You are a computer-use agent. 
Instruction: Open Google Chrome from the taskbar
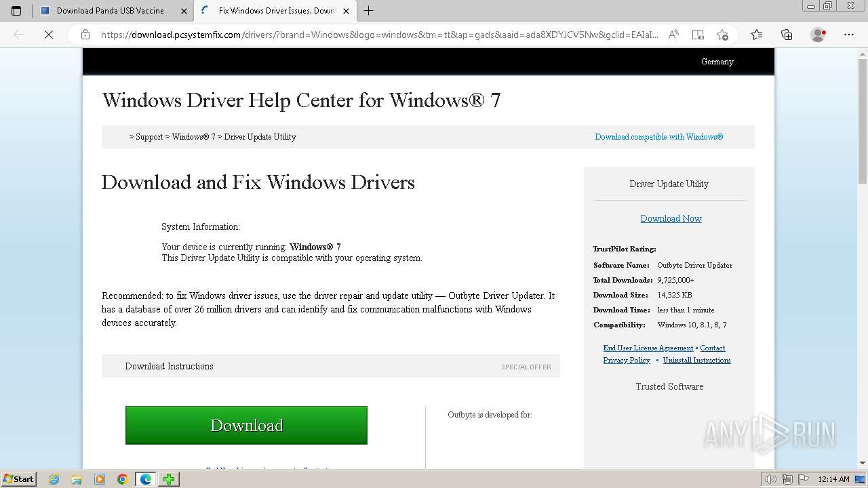[x=123, y=479]
